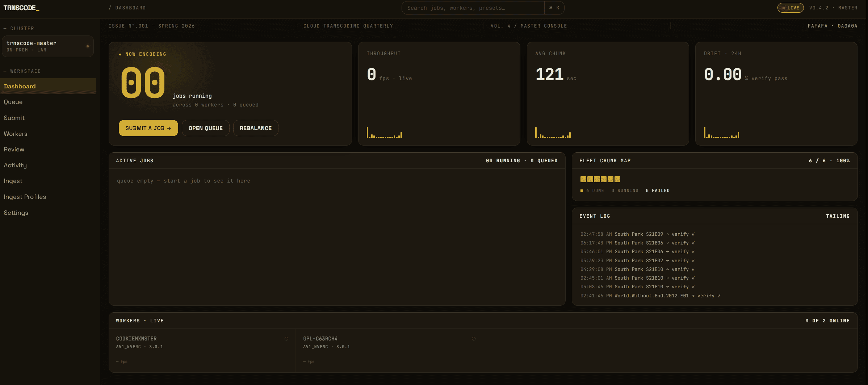Click the OPEN QUEUE button
Image resolution: width=868 pixels, height=385 pixels.
[206, 128]
